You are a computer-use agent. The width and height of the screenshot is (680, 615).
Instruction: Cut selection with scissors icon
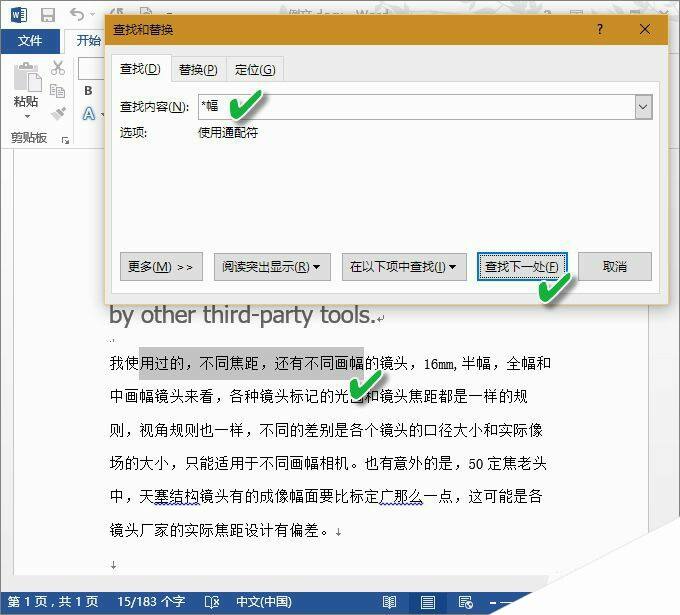tap(58, 68)
